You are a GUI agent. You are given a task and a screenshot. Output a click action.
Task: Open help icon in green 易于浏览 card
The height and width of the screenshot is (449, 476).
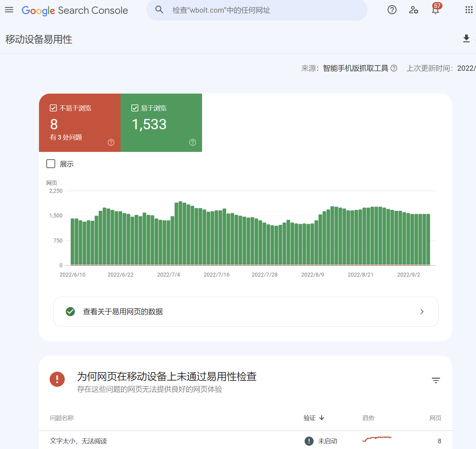point(193,143)
